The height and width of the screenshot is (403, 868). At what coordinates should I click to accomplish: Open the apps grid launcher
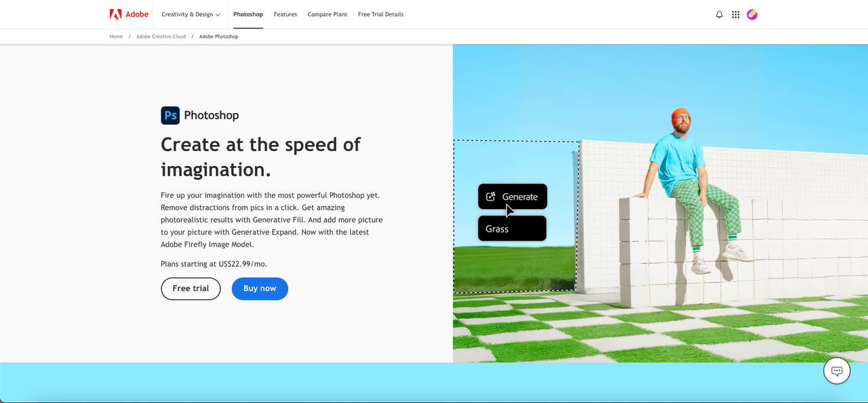pyautogui.click(x=736, y=14)
